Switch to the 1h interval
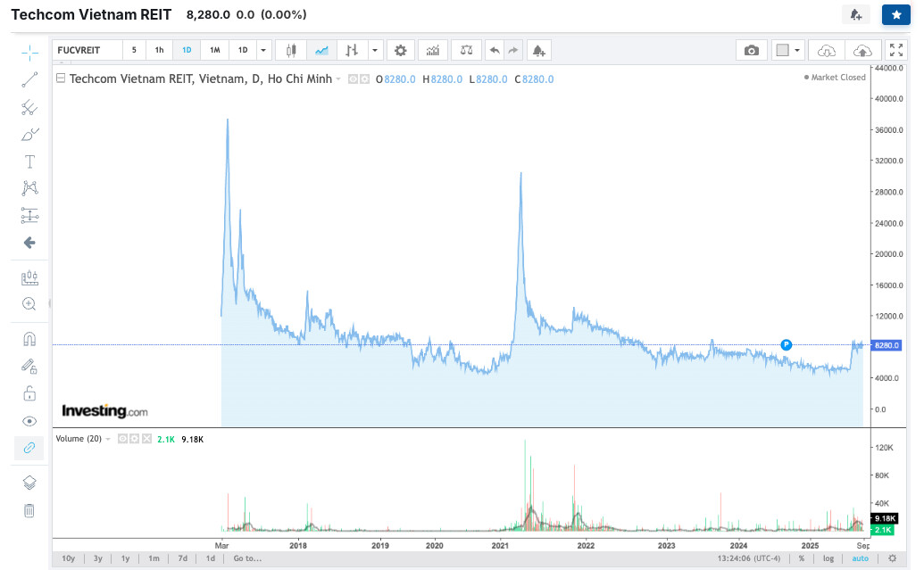Viewport: 924px width, 570px height. pyautogui.click(x=159, y=50)
